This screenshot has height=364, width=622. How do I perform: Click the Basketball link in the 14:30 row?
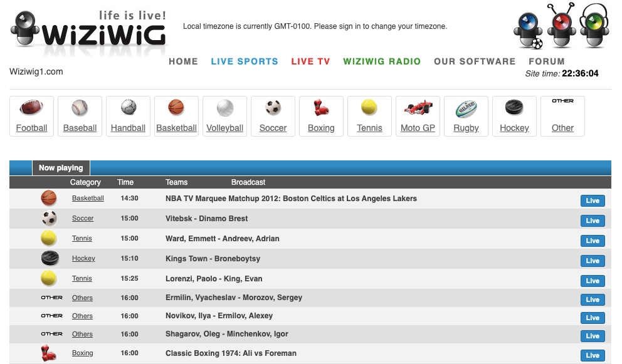pyautogui.click(x=88, y=198)
